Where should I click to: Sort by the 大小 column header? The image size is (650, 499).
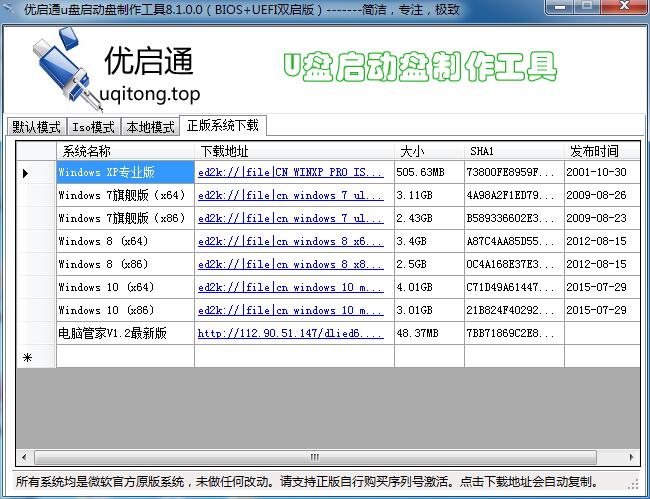429,151
